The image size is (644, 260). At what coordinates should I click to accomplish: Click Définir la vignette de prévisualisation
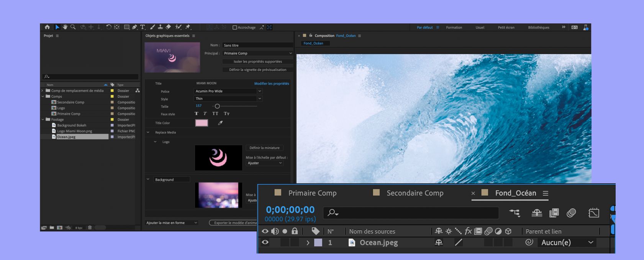[x=258, y=70]
